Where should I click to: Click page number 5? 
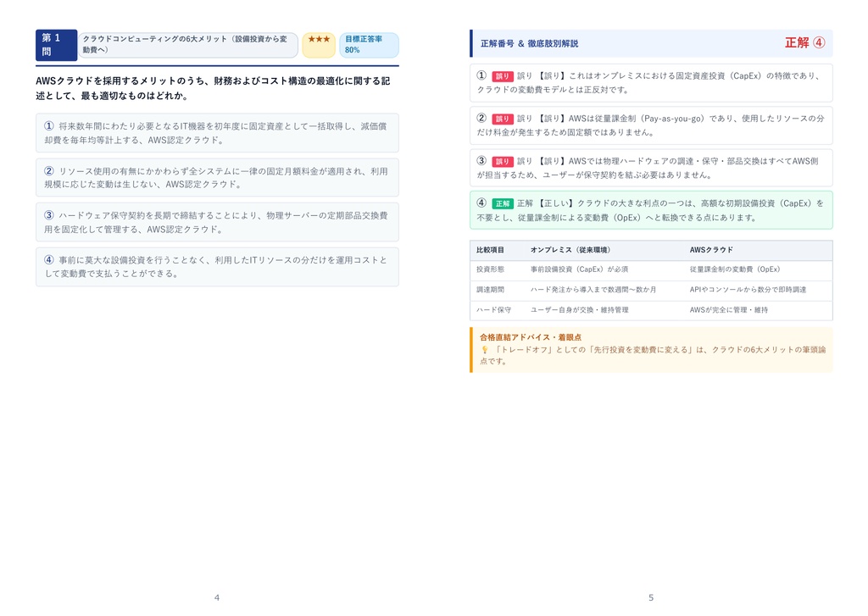coord(651,597)
